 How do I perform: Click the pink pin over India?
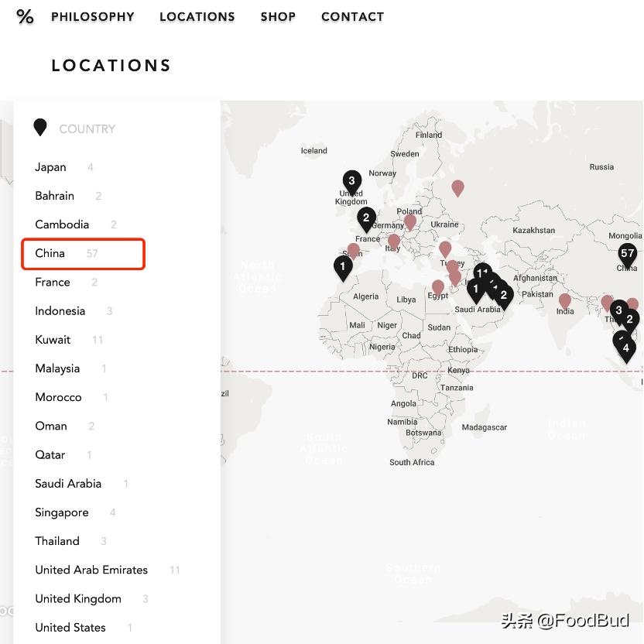[565, 300]
